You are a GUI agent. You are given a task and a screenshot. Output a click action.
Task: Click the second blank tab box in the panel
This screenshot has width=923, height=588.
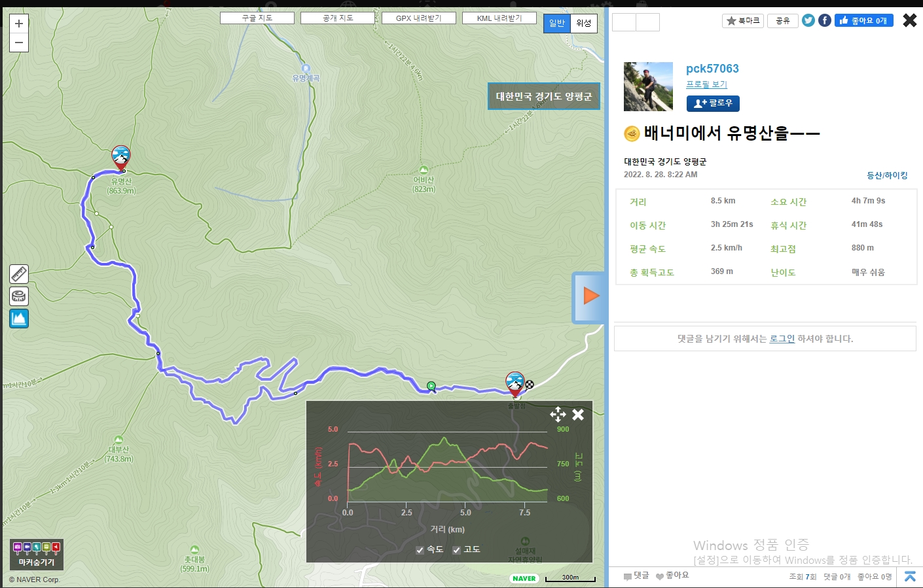pyautogui.click(x=647, y=22)
